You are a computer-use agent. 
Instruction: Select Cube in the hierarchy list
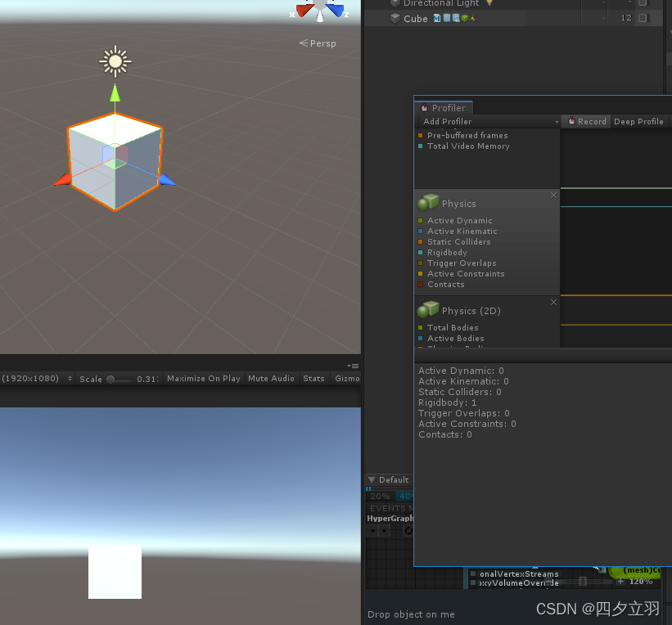pyautogui.click(x=415, y=18)
